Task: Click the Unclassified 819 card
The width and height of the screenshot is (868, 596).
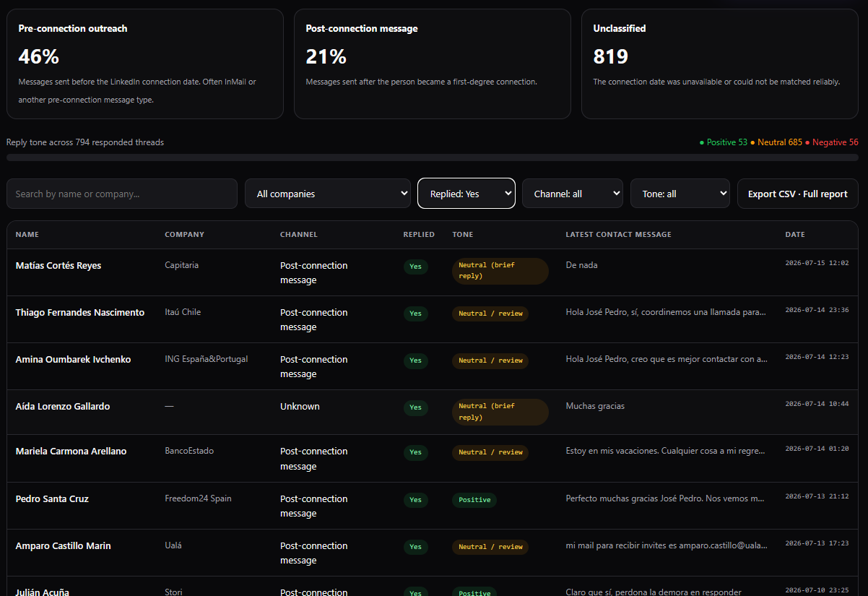Action: tap(720, 64)
